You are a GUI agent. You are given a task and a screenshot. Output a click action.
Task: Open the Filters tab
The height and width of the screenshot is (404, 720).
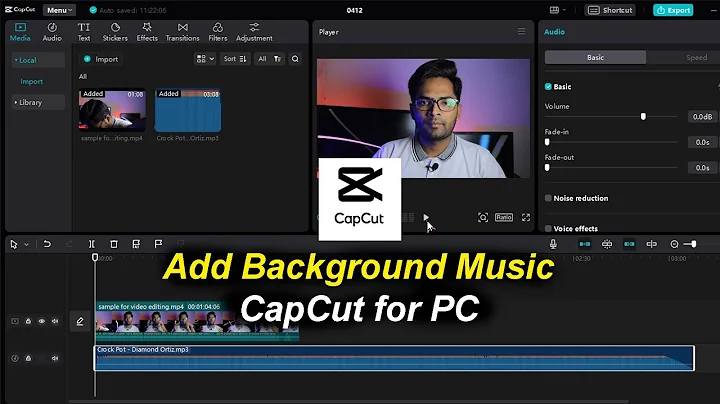click(218, 32)
